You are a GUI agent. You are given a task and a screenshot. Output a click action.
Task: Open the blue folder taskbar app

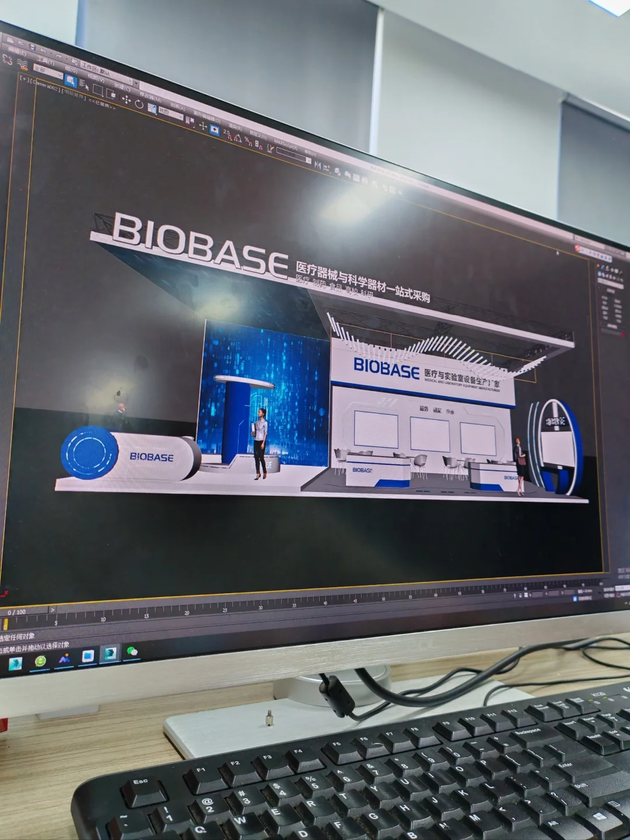[x=87, y=656]
